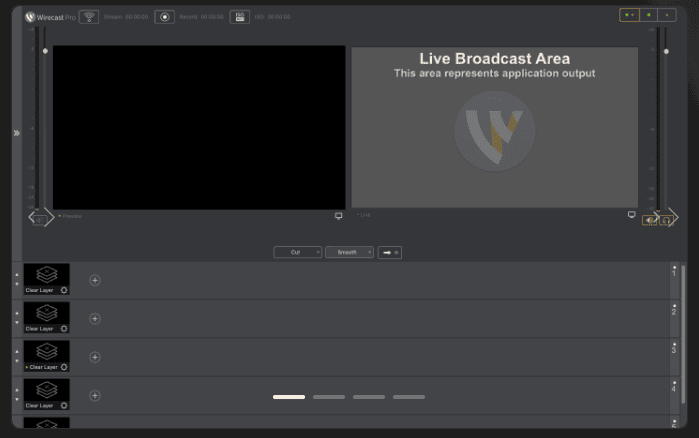Switch to preview-and-live dual layout view
The height and width of the screenshot is (438, 699).
pos(629,15)
